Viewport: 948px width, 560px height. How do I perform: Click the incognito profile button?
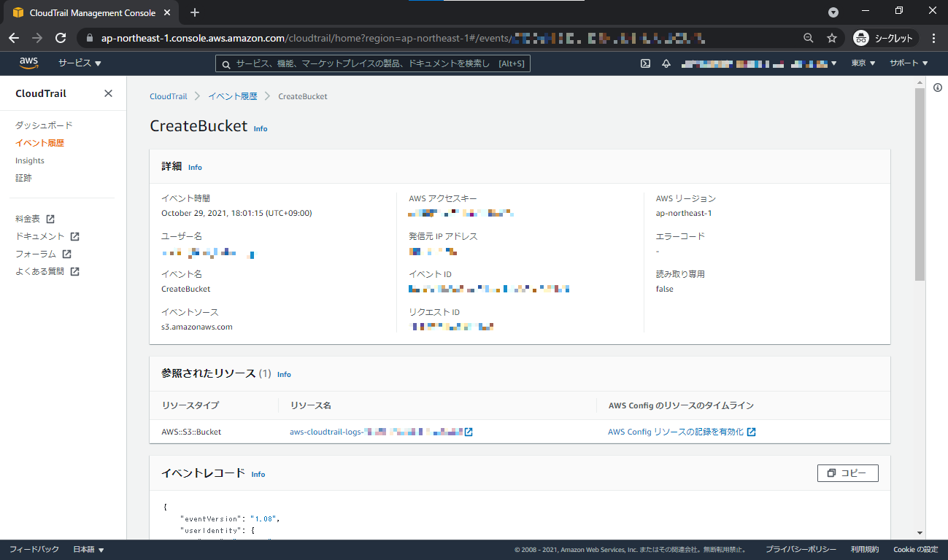(x=883, y=38)
